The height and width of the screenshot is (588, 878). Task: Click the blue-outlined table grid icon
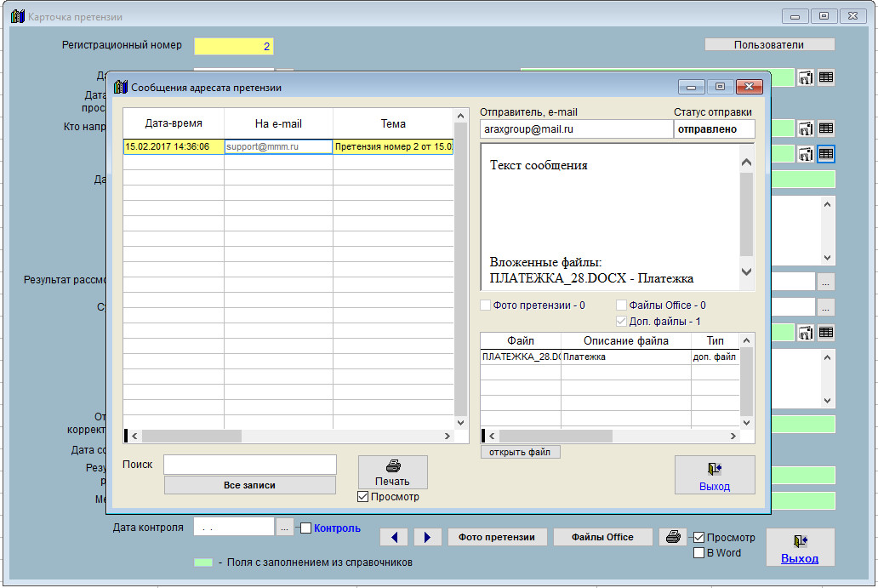[825, 154]
